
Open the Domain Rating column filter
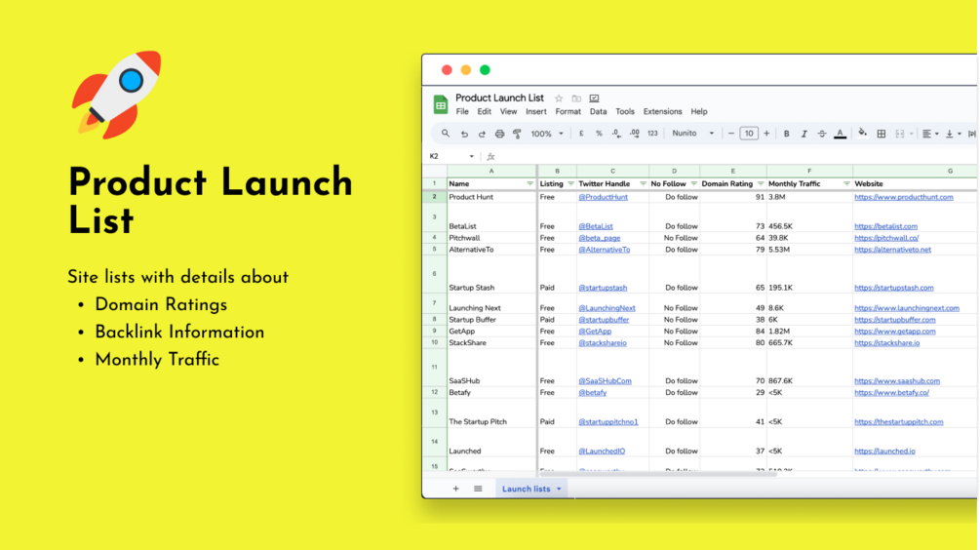[761, 183]
